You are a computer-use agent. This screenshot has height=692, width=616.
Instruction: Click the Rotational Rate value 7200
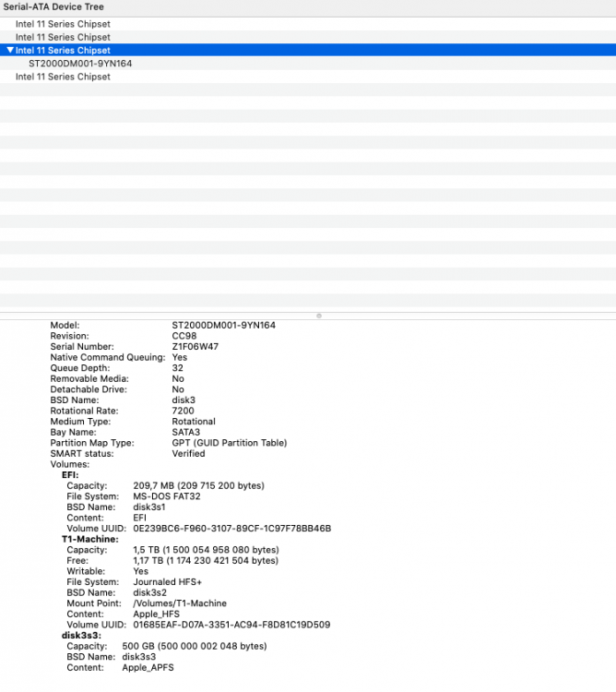point(183,411)
